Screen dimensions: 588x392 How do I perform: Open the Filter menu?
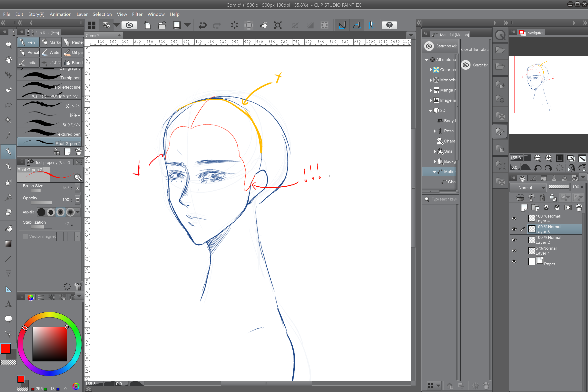[137, 14]
